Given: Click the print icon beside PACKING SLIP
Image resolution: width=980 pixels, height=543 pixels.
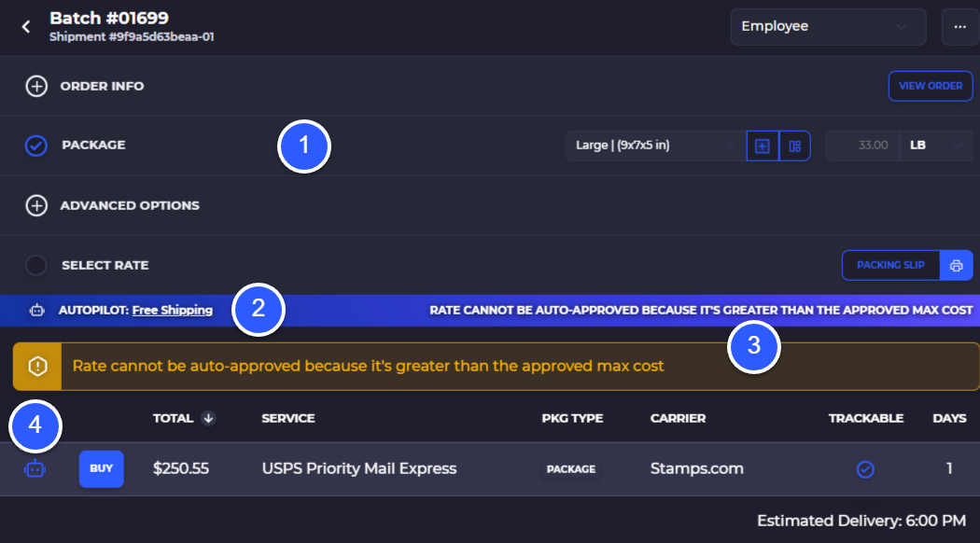Looking at the screenshot, I should coord(956,265).
